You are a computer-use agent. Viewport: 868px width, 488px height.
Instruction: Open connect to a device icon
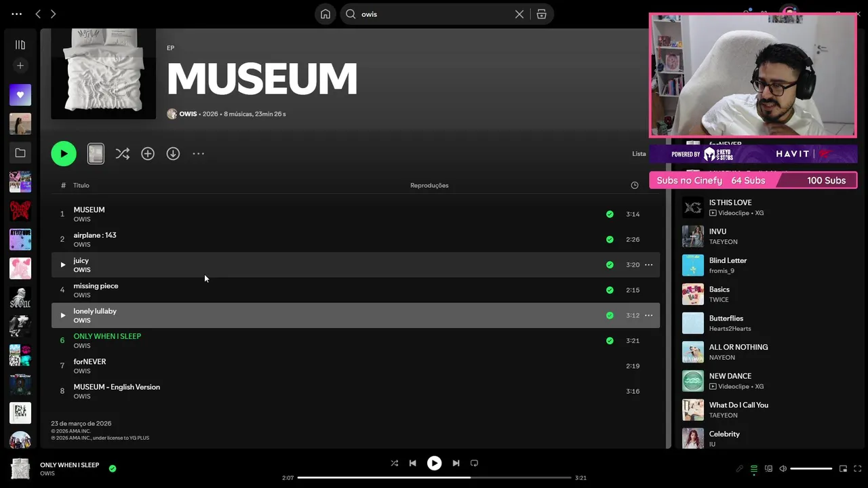[768, 469]
